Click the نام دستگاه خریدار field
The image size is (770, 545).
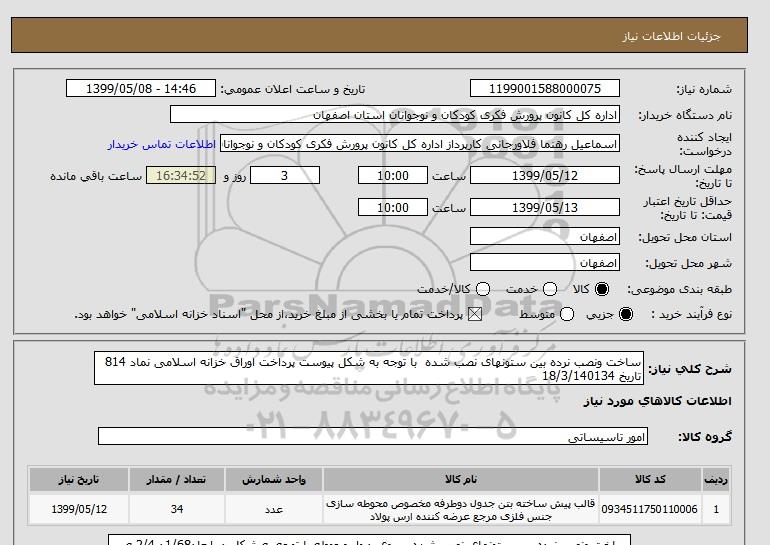coord(395,114)
